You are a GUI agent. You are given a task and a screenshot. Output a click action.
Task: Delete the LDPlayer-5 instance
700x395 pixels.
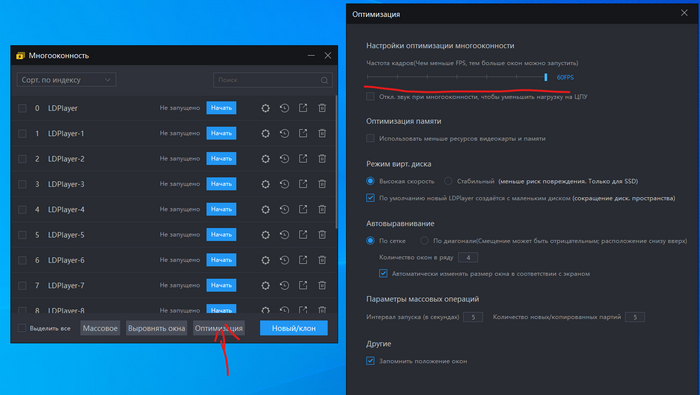point(322,235)
